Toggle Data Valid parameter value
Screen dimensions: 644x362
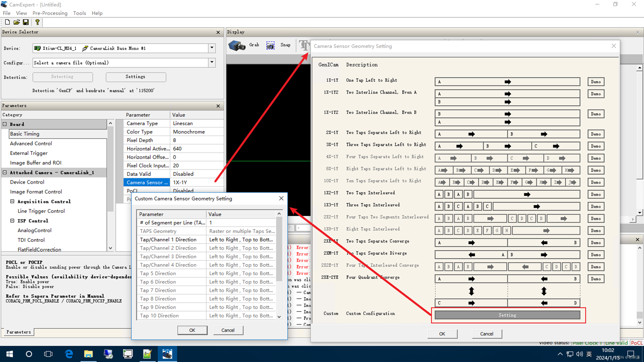tap(194, 174)
